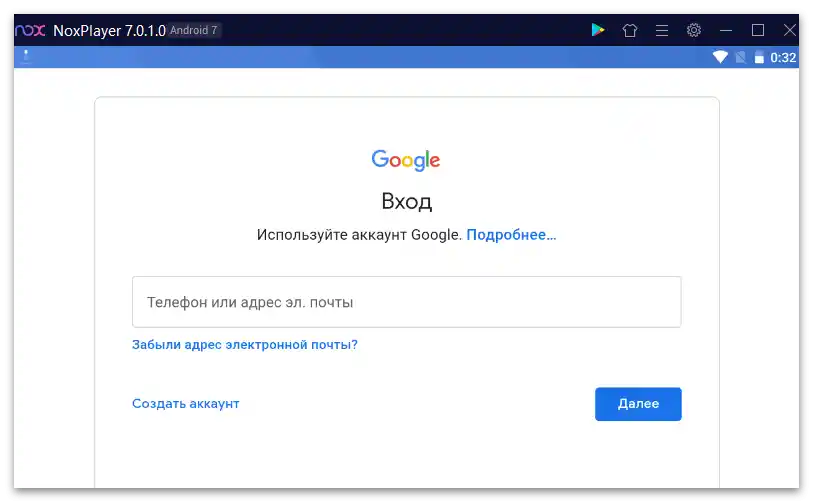Focus the phone or email input field

(406, 302)
